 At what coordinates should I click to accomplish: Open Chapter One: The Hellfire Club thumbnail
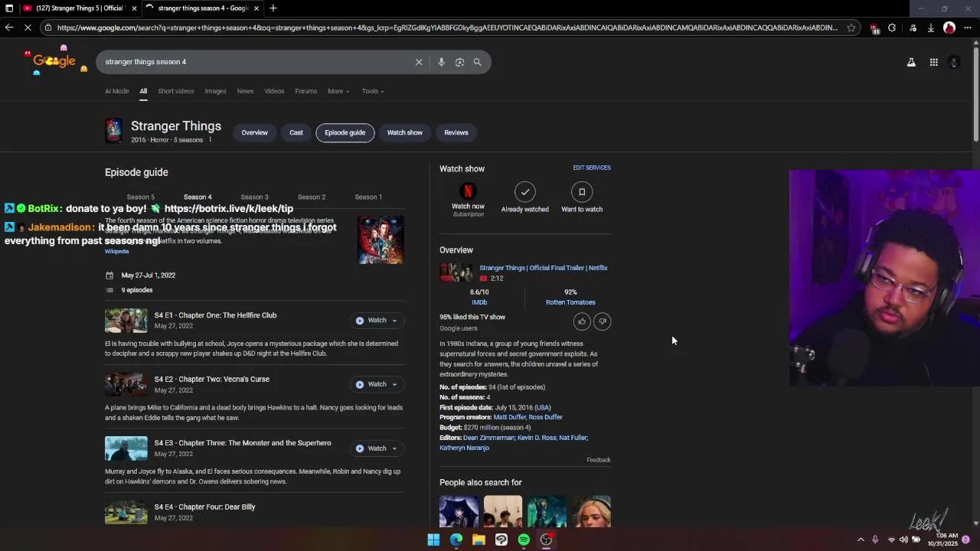click(x=126, y=321)
